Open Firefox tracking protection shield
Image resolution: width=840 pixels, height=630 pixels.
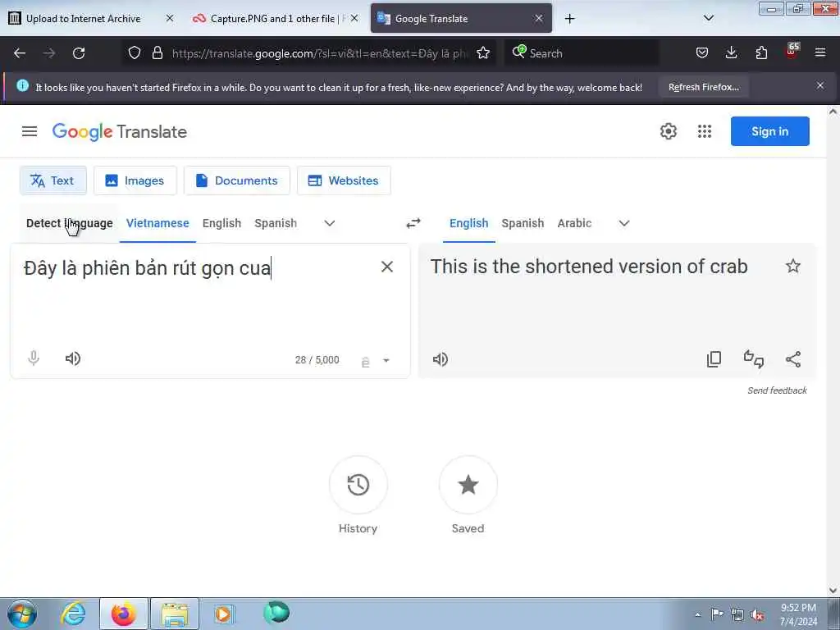(x=135, y=53)
